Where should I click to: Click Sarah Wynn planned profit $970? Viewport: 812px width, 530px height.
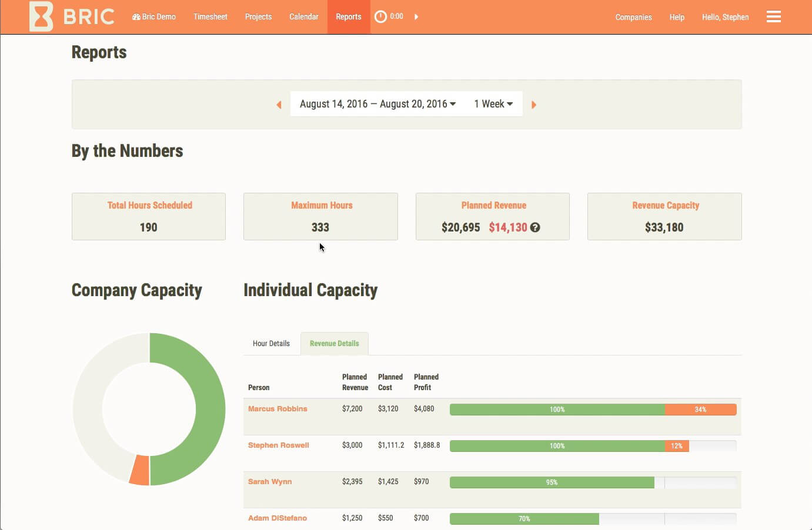point(421,482)
